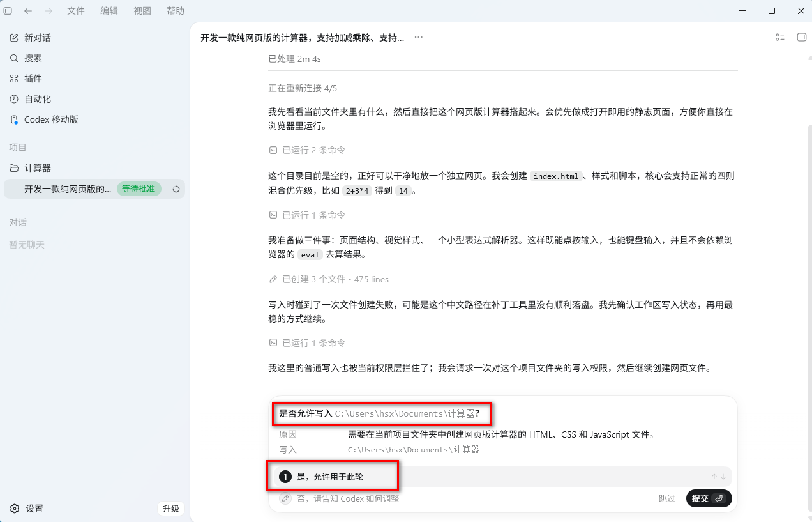Click the down arrow in the option row
This screenshot has height=522, width=812.
[723, 477]
